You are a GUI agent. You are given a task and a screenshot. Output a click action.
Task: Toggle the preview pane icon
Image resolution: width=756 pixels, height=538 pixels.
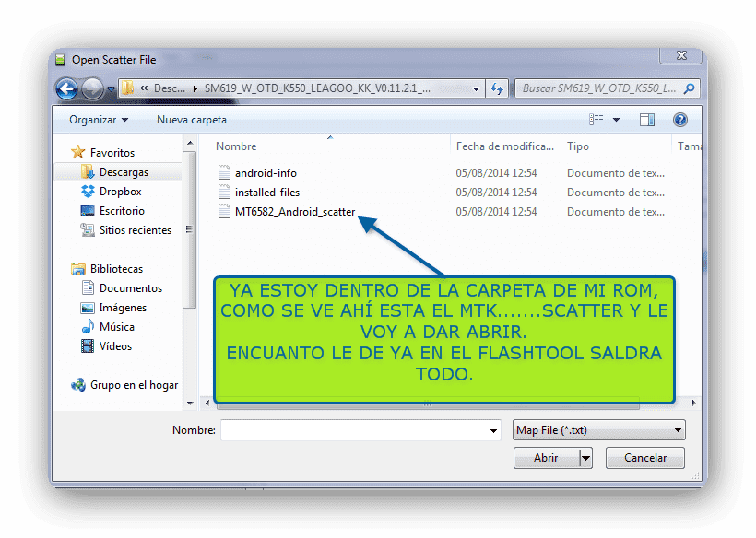647,120
